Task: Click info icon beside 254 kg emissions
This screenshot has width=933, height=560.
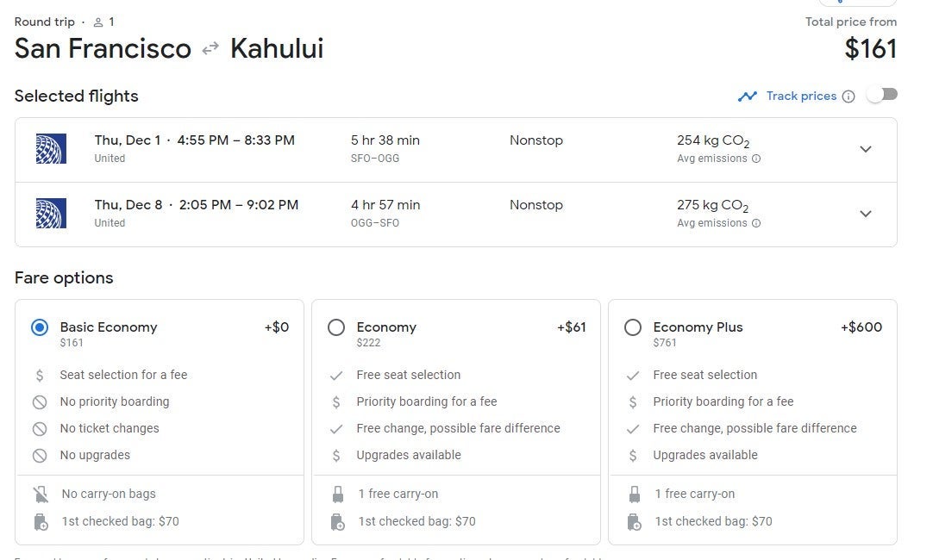Action: pyautogui.click(x=756, y=159)
